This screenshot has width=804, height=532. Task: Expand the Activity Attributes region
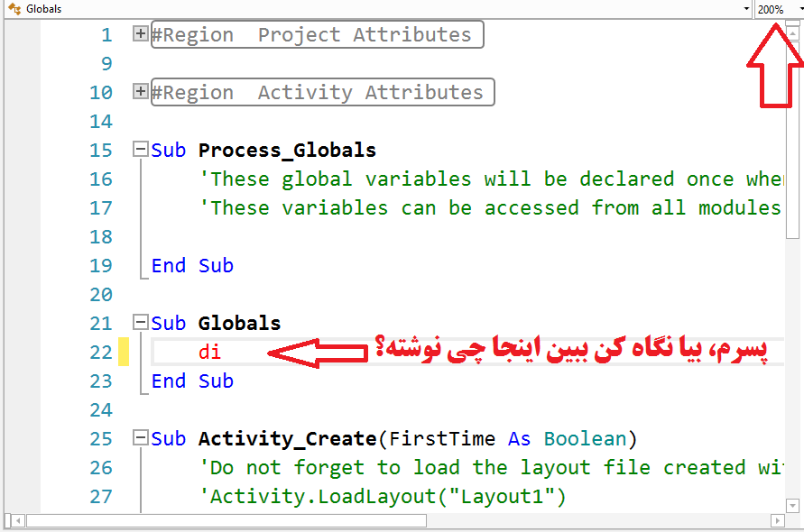click(x=140, y=93)
